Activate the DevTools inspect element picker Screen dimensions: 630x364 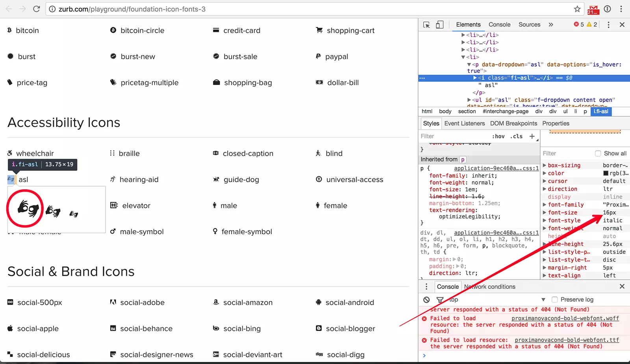(426, 25)
